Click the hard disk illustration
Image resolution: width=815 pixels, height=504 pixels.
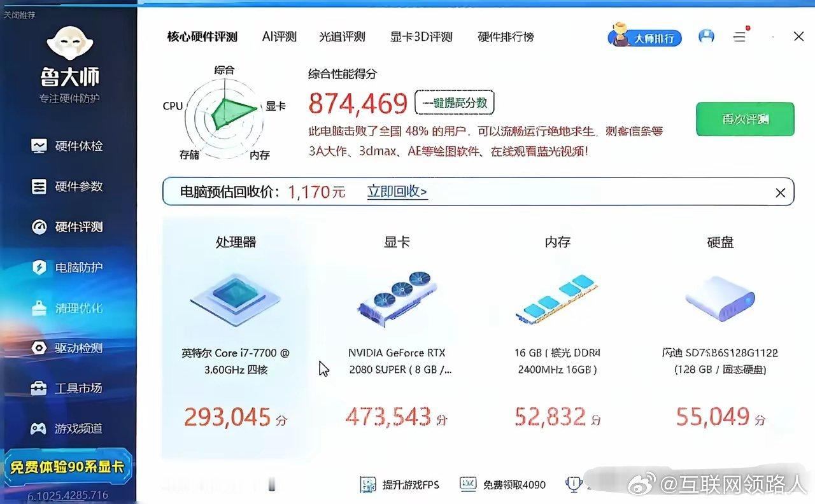click(720, 299)
